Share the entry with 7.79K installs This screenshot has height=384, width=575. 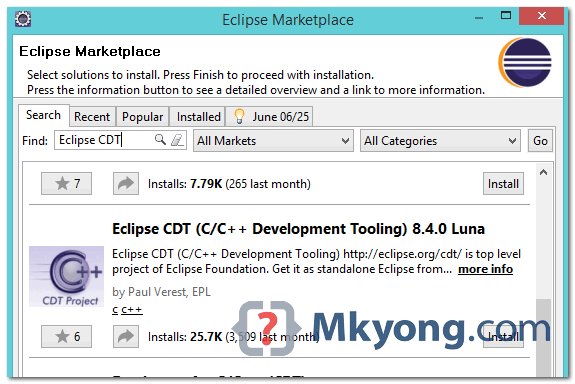(126, 183)
